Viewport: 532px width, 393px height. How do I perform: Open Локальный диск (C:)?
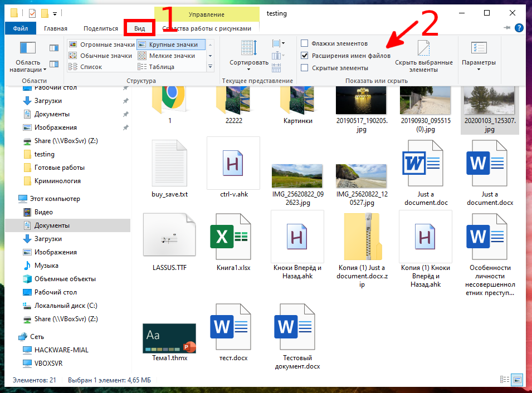(66, 306)
